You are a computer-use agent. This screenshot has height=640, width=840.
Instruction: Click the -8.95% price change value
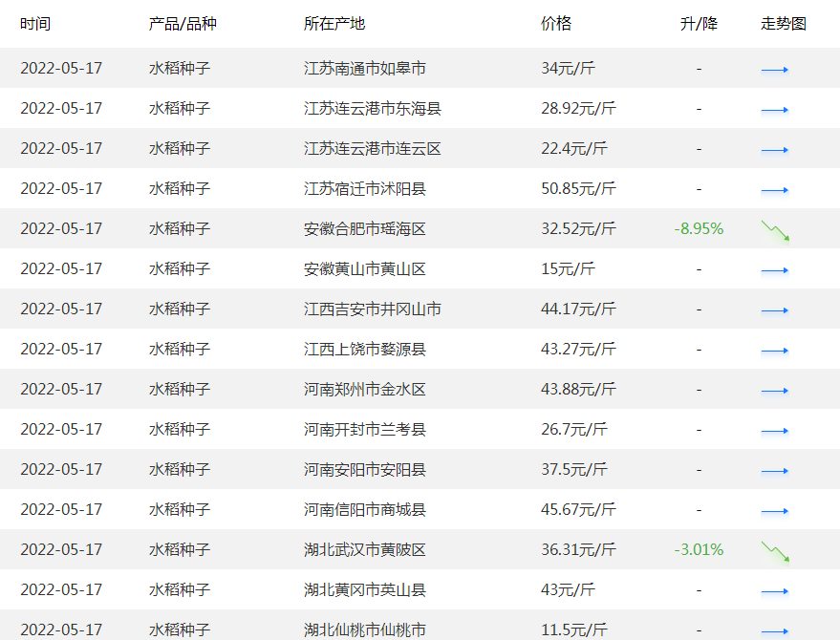pos(698,228)
